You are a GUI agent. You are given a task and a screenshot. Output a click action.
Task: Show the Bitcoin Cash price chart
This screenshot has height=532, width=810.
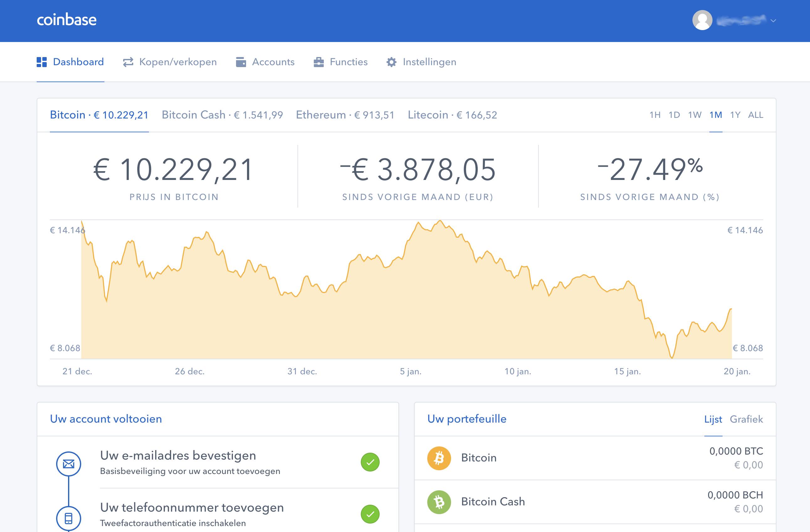tap(222, 115)
